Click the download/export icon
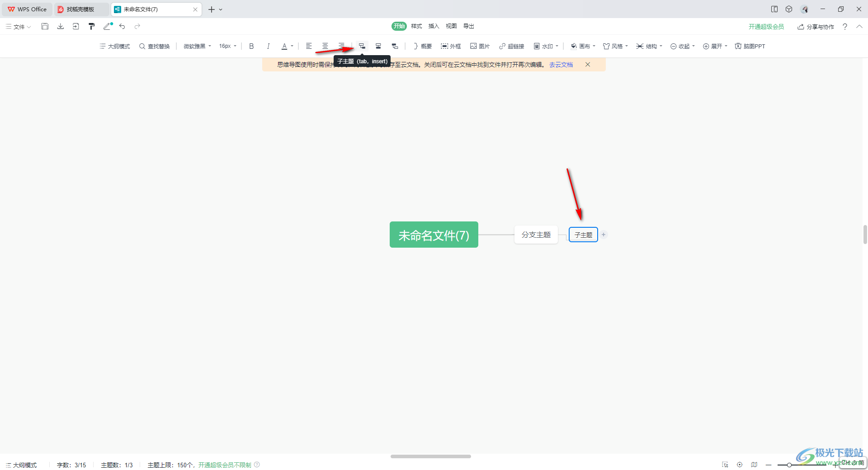868x470 pixels. click(60, 26)
